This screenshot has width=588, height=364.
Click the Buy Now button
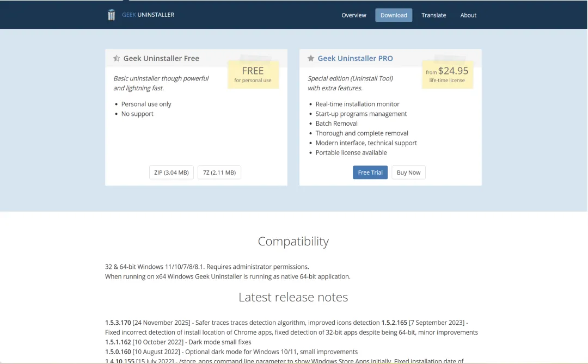(408, 172)
